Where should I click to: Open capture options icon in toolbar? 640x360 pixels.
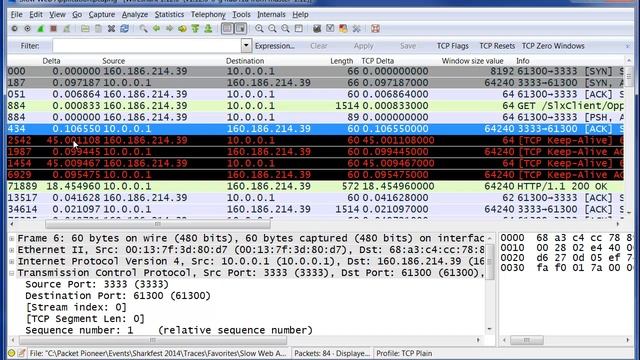[x=27, y=29]
